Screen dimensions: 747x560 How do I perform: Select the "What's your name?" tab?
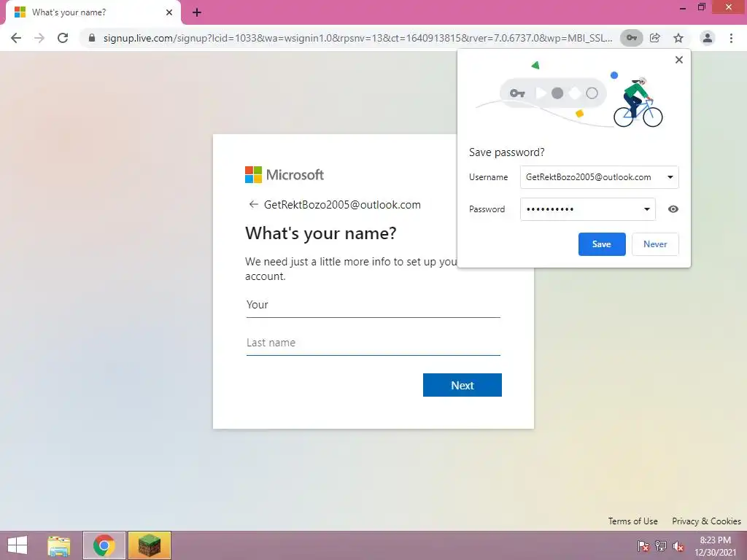click(x=93, y=12)
